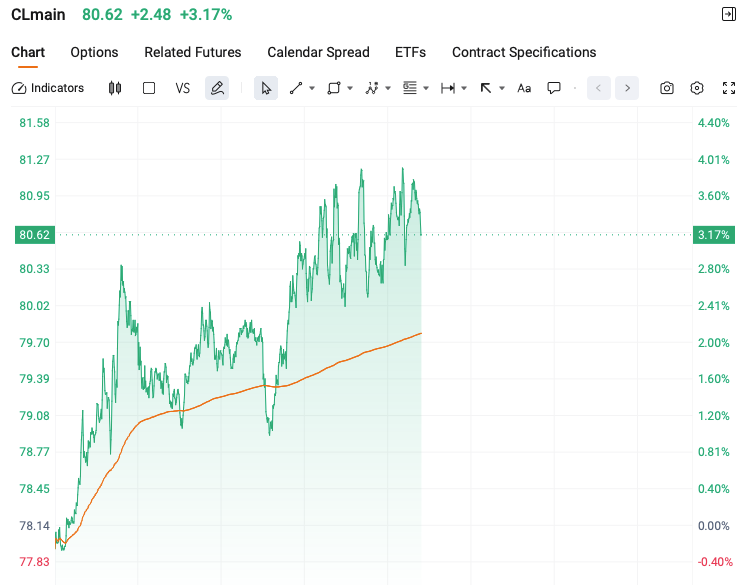Expand the shape tools dropdown arrow
This screenshot has height=585, width=747.
point(350,88)
